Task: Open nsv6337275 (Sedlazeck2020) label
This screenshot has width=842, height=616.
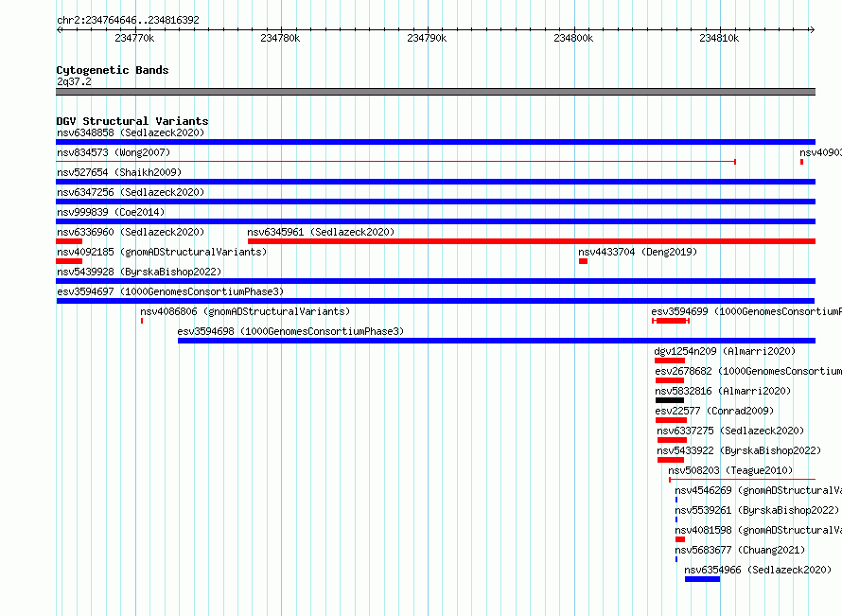Action: tap(730, 431)
